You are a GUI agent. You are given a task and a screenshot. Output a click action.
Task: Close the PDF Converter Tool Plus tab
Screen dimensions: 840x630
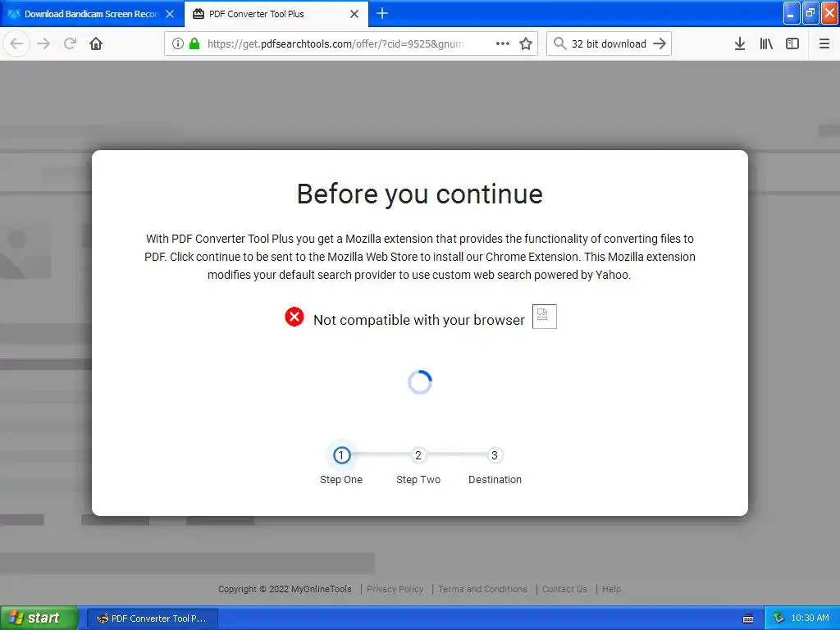(354, 14)
